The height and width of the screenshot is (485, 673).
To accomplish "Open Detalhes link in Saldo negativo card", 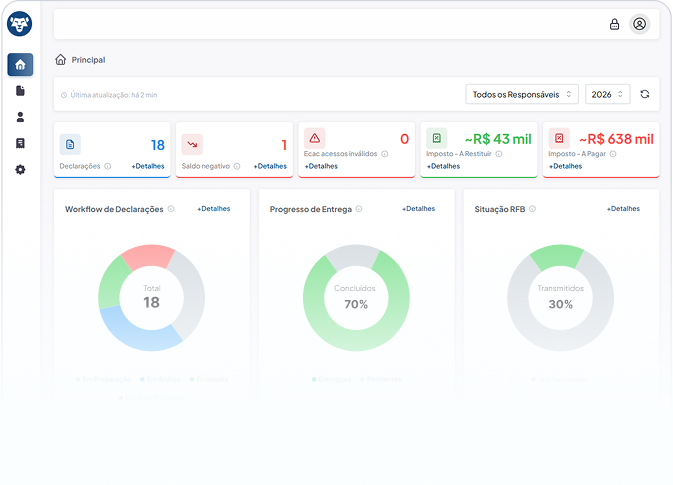I will 270,166.
